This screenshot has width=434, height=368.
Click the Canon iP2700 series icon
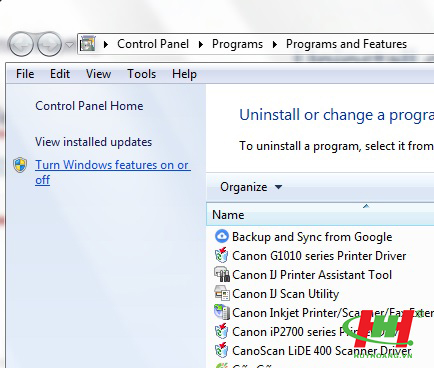221,331
